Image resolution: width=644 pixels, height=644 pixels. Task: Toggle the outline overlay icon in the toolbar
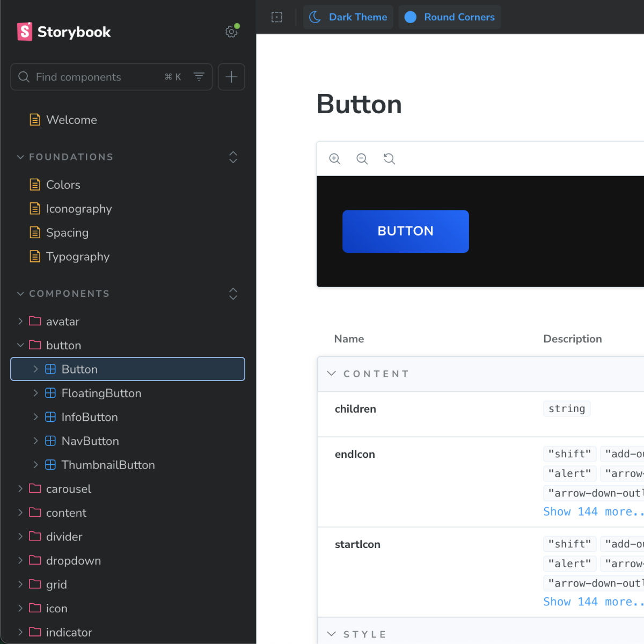pos(277,17)
